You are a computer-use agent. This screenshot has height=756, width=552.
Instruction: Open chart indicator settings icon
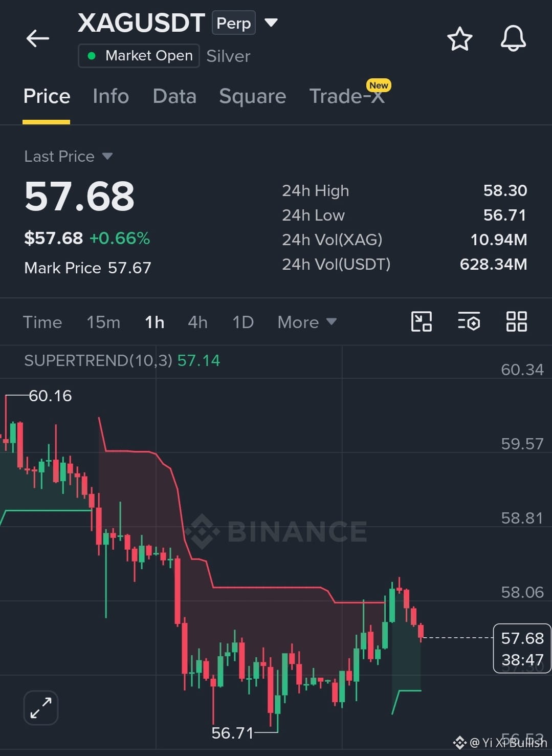(x=469, y=322)
